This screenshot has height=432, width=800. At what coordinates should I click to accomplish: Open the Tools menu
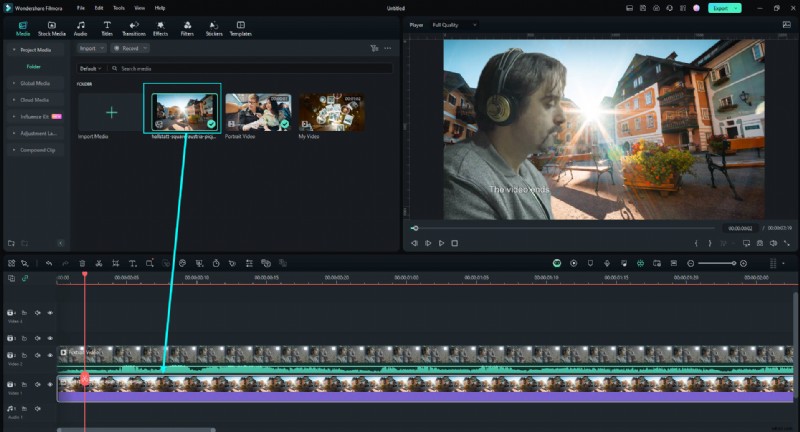[118, 7]
